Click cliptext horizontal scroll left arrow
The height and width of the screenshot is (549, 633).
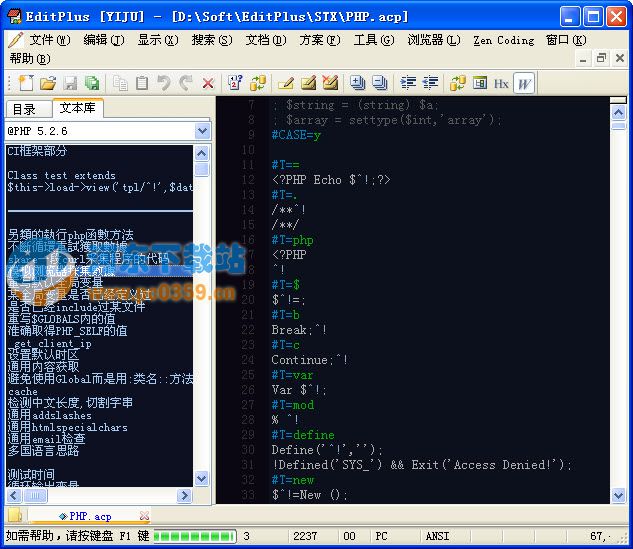14,495
